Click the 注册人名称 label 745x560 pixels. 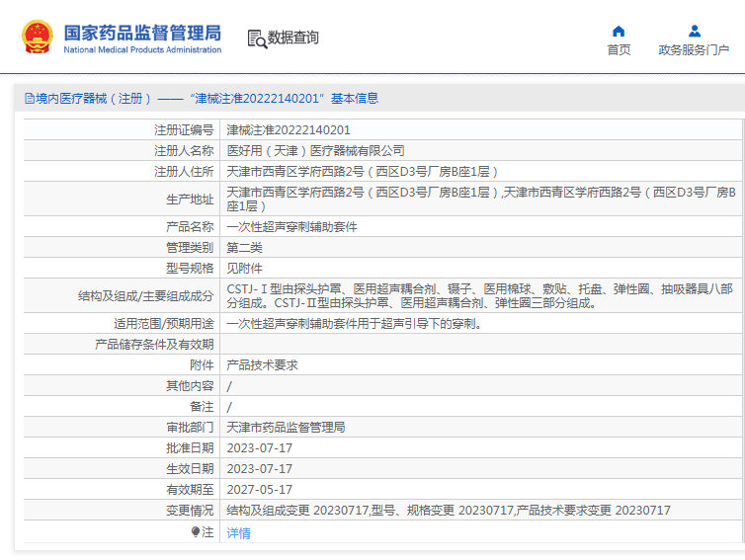184,150
